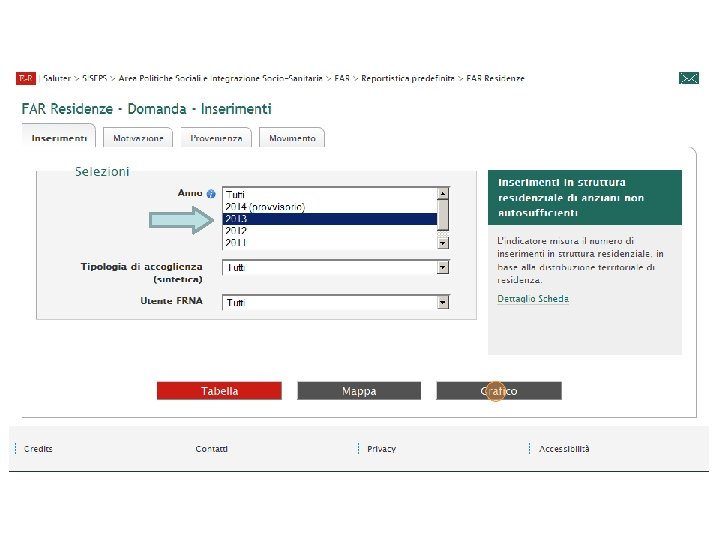
Task: Click Area Politiche Sociali breadcrumb link
Action: click(x=220, y=79)
